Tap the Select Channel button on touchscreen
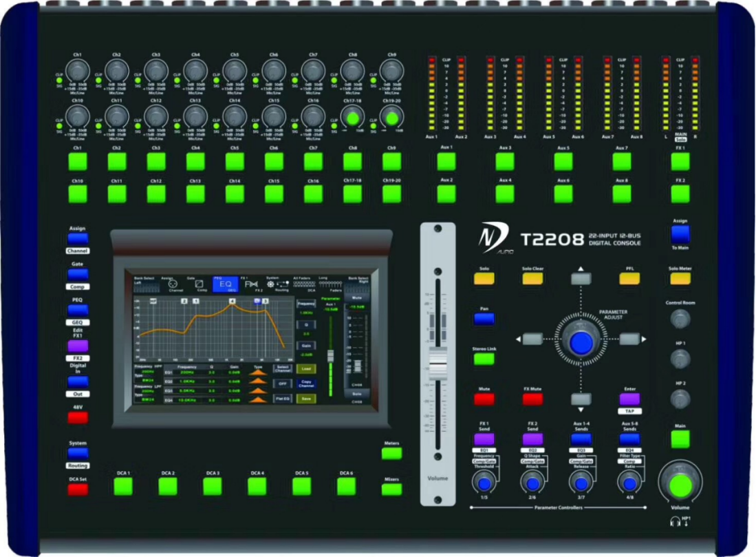The width and height of the screenshot is (756, 557). 283,369
